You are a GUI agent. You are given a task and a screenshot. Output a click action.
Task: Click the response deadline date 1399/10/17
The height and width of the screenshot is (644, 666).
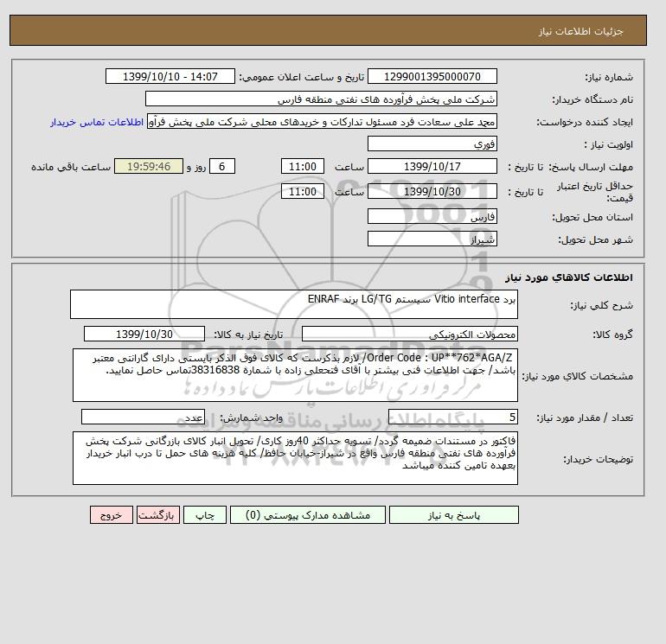pyautogui.click(x=432, y=167)
